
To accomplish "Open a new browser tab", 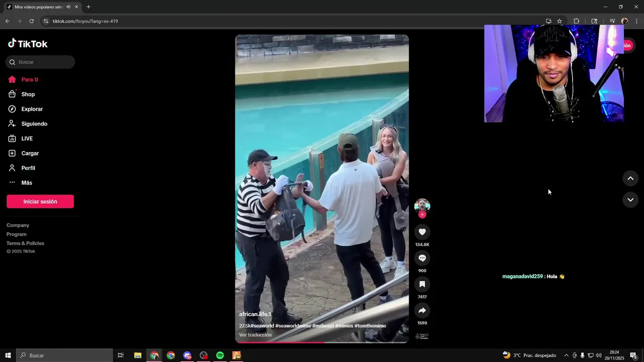I will (89, 7).
